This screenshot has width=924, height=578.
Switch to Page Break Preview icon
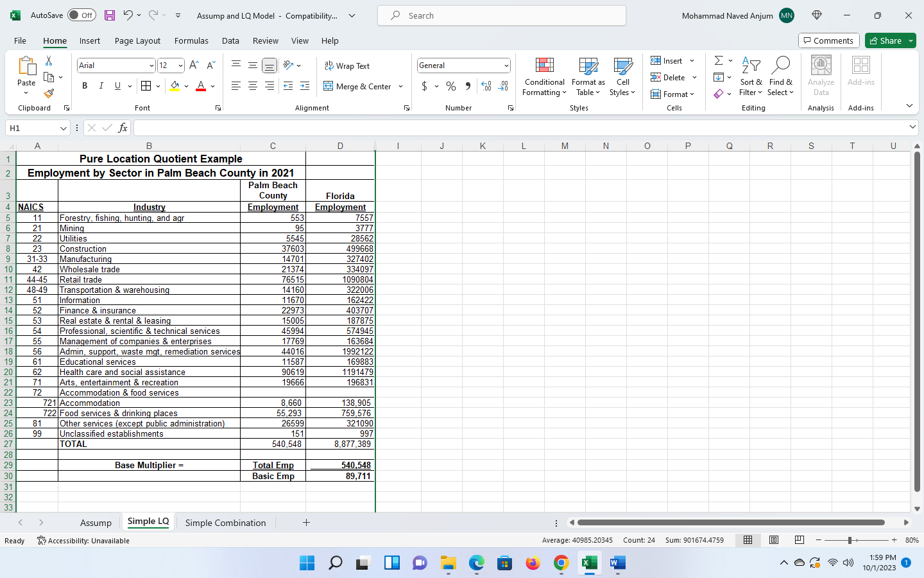pos(799,540)
